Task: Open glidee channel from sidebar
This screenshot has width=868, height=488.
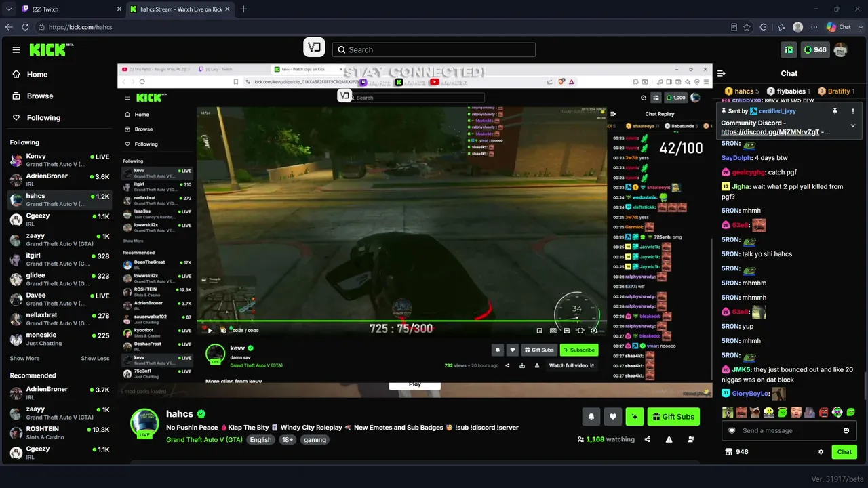Action: [x=60, y=279]
